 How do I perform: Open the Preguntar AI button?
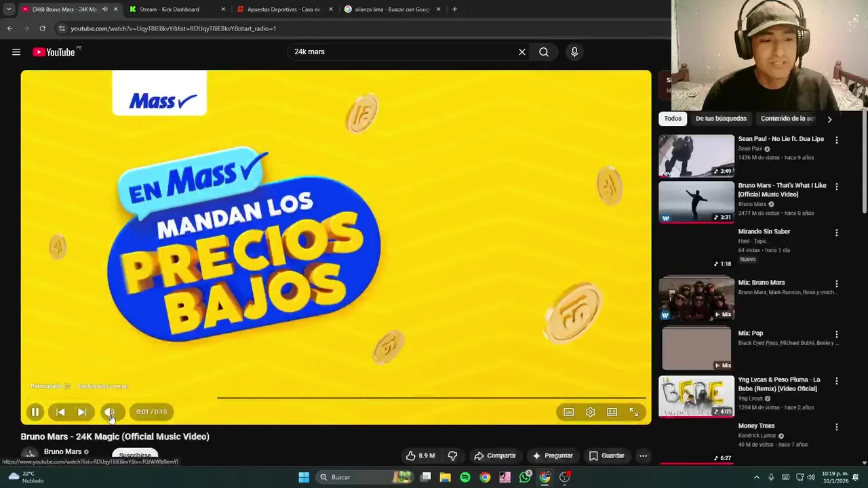(553, 455)
